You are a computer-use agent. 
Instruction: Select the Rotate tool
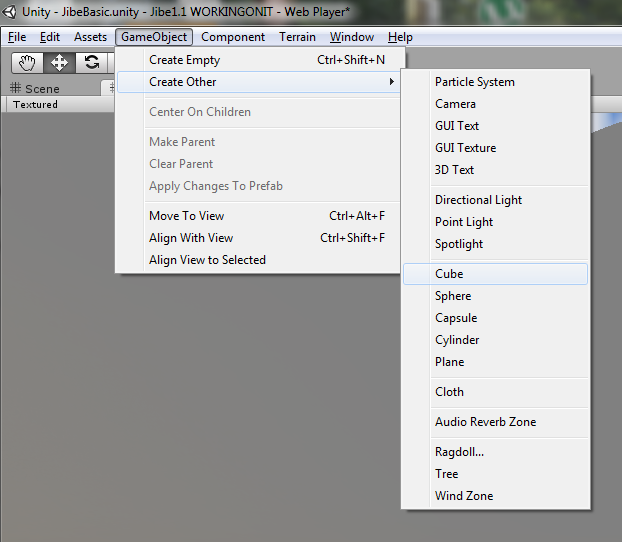(91, 62)
